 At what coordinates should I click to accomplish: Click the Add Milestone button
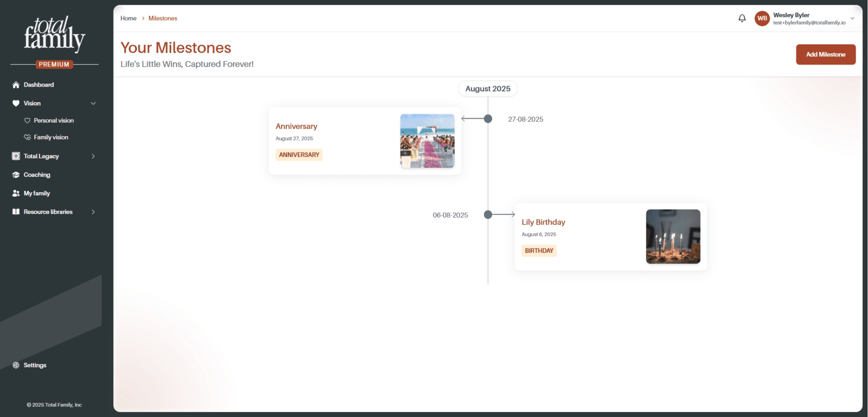click(826, 54)
